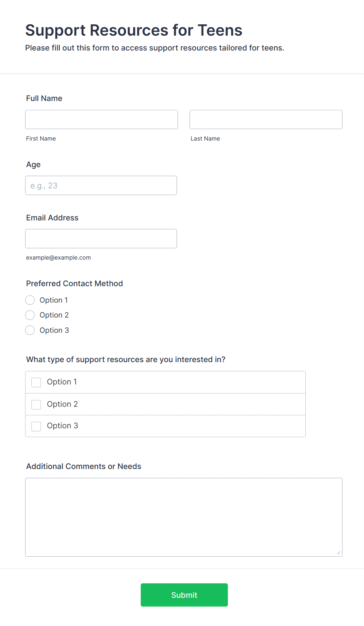Focus the Age field with placeholder e.g., 23

point(101,186)
